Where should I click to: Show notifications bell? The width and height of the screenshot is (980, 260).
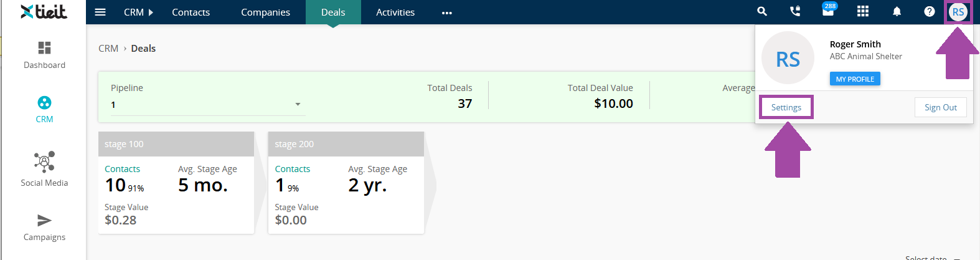[897, 11]
